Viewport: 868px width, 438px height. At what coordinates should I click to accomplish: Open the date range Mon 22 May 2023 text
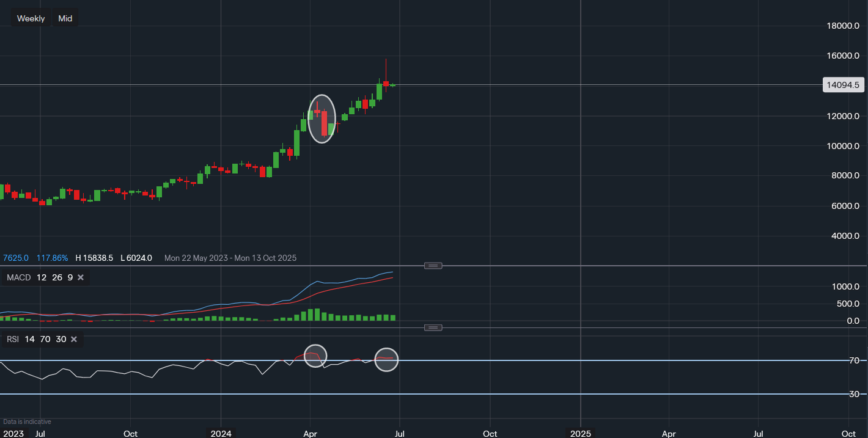click(x=196, y=258)
